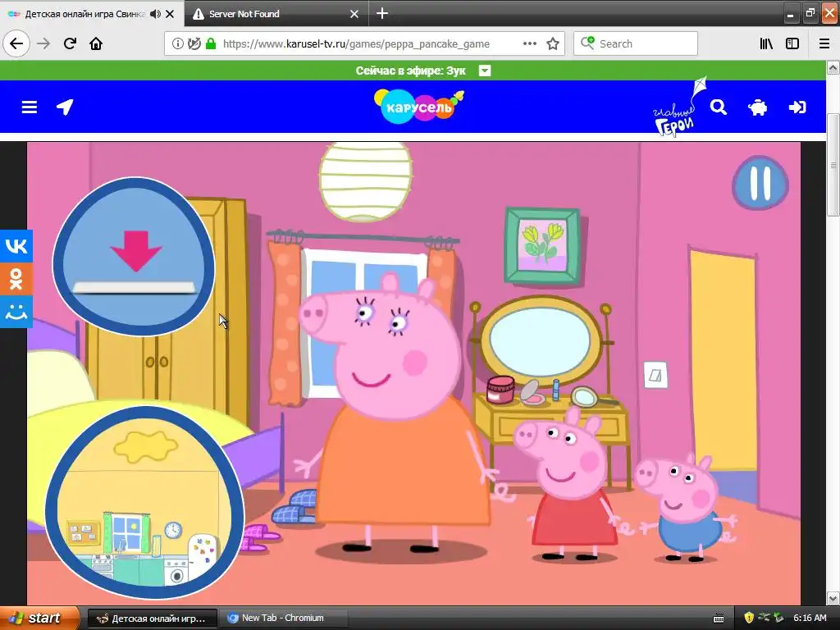The height and width of the screenshot is (630, 840).
Task: Bookmark this page with the star
Action: coord(553,43)
